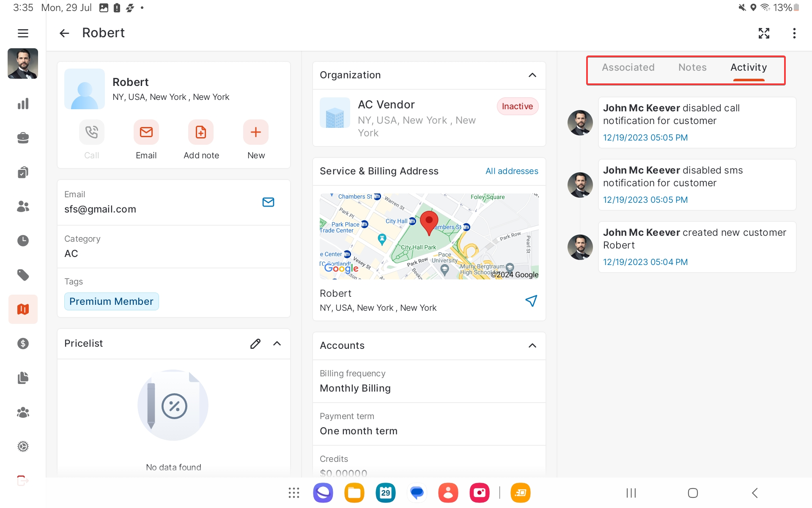Open the tag icon in sidebar
Image resolution: width=812 pixels, height=508 pixels.
23,275
